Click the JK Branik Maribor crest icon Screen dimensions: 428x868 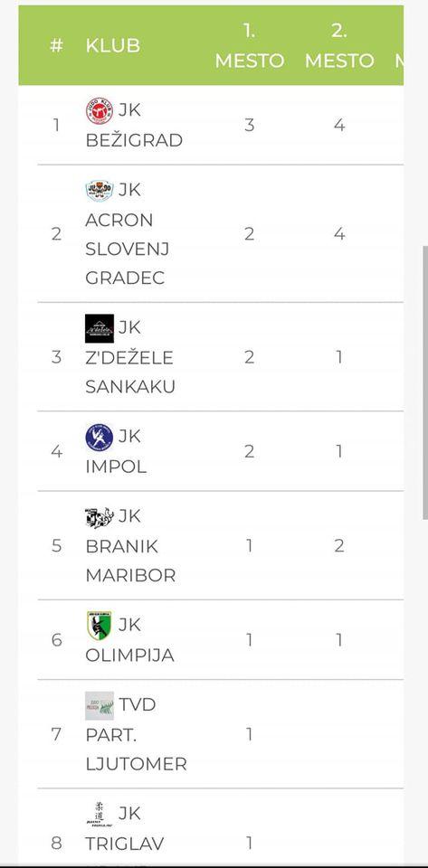pos(100,517)
